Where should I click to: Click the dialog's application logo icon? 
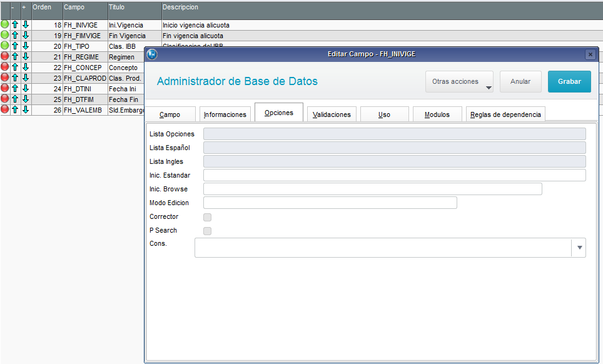(152, 54)
